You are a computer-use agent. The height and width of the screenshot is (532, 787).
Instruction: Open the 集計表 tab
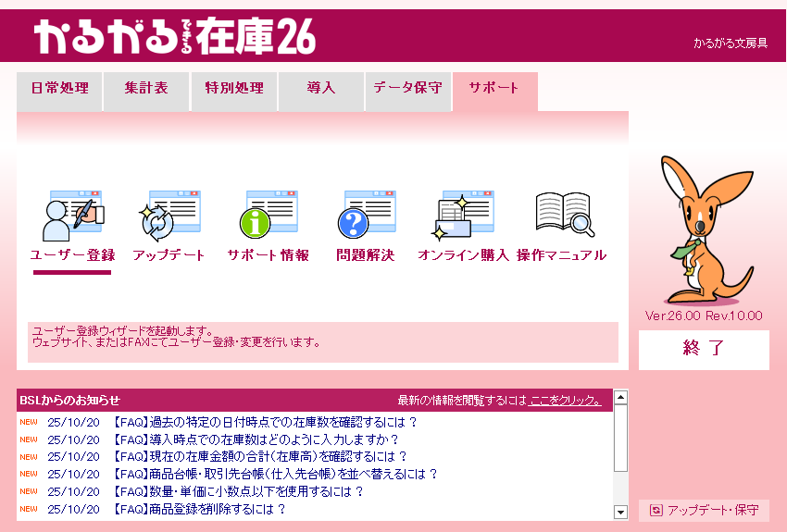(146, 89)
